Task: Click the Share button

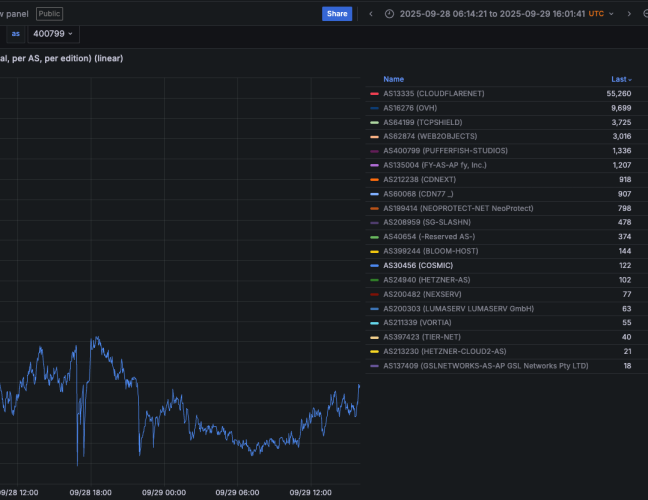Action: tap(337, 14)
